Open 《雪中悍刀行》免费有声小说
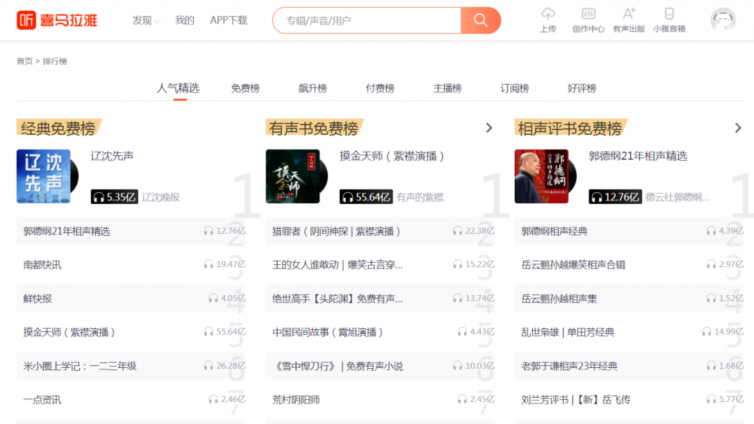 (x=338, y=366)
